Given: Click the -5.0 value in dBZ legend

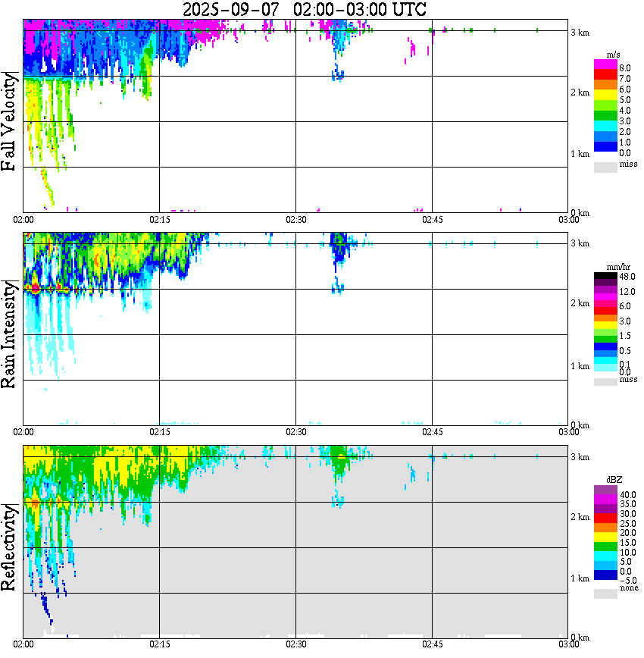Looking at the screenshot, I should 628,581.
